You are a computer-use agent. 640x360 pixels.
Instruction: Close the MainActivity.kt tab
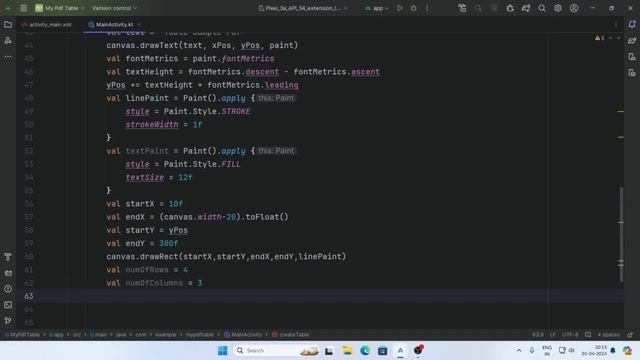pyautogui.click(x=139, y=24)
